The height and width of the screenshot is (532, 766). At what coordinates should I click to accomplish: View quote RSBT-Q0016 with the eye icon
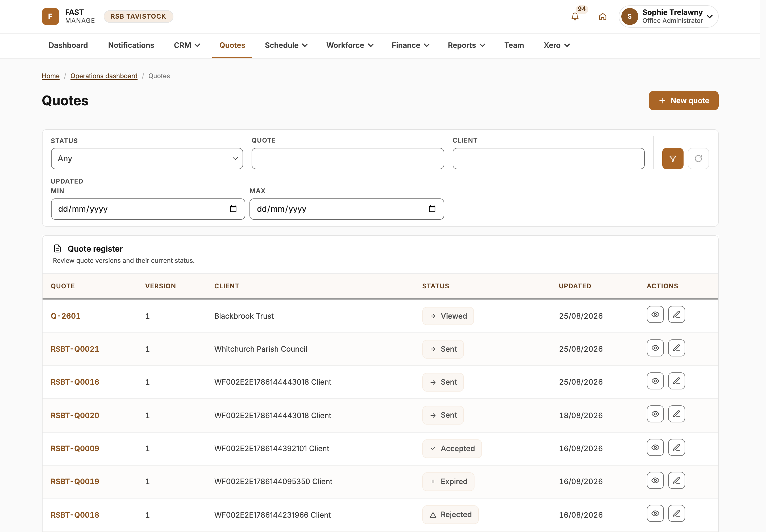coord(655,381)
